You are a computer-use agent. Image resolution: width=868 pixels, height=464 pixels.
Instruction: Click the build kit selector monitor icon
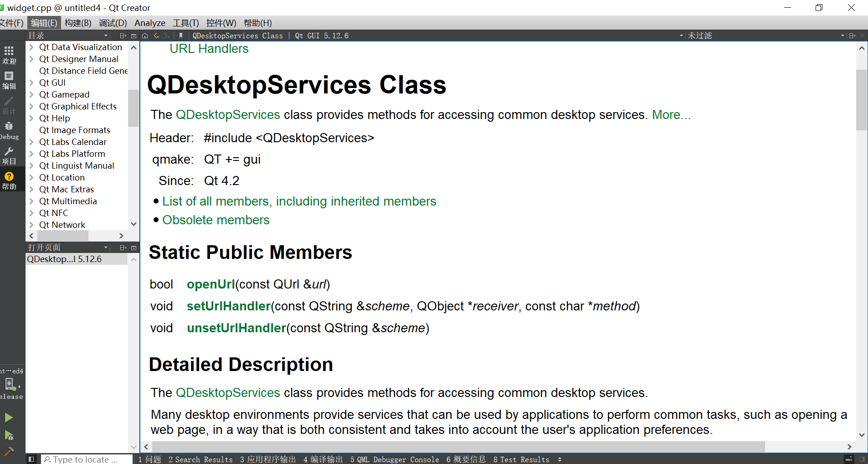pos(10,385)
